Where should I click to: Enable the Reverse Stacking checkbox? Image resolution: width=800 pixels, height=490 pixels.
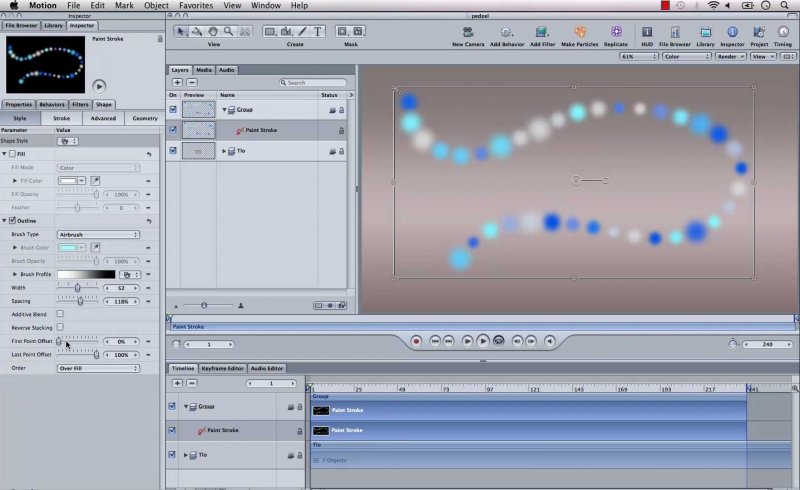(60, 327)
